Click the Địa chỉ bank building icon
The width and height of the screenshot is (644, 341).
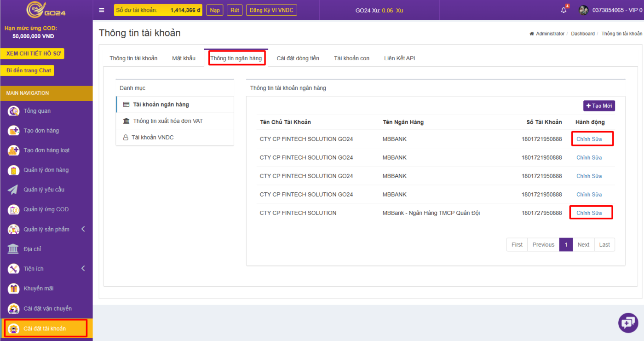(x=14, y=249)
